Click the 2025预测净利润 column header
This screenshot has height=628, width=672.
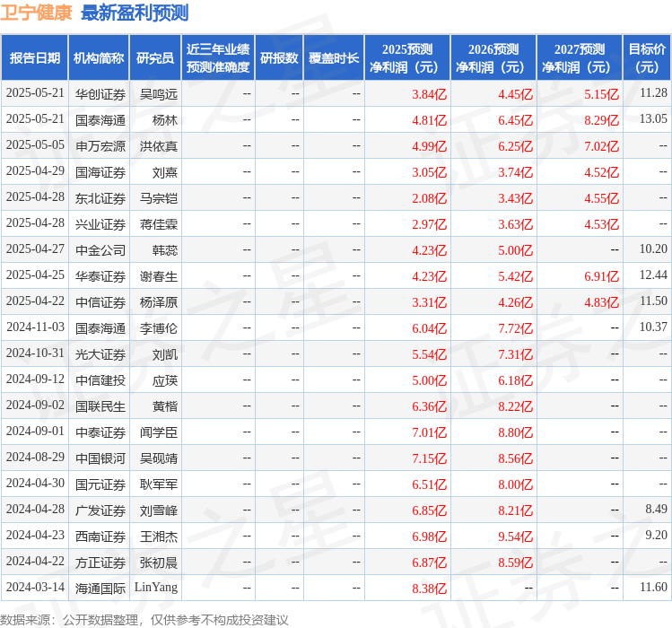[407, 58]
